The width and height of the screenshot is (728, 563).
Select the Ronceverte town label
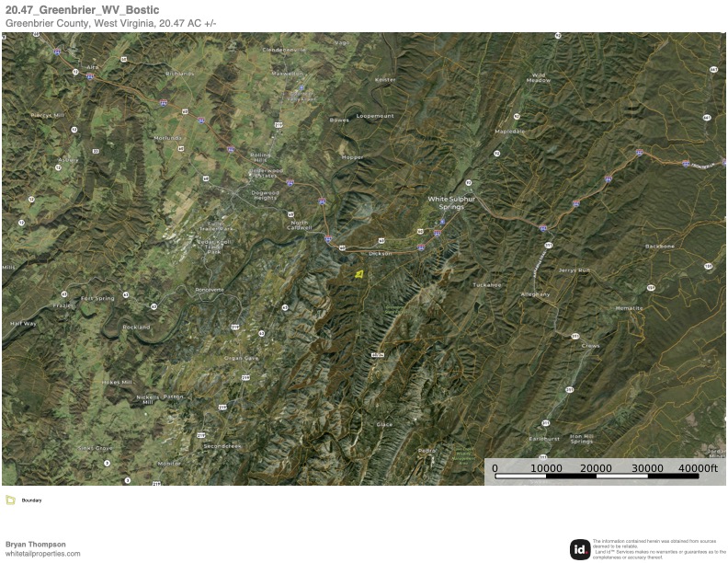pyautogui.click(x=209, y=289)
